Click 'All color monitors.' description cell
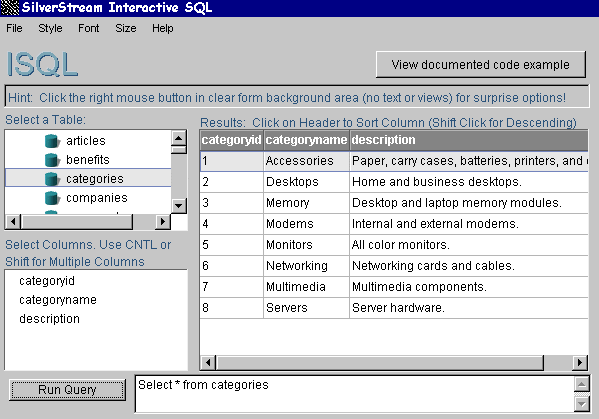Screen dimensions: 599x419 click(469, 245)
